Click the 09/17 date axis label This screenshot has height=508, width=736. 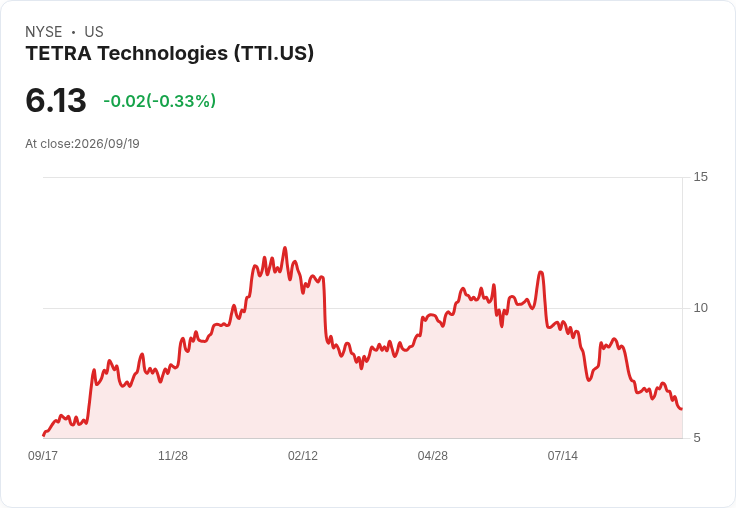(x=43, y=455)
